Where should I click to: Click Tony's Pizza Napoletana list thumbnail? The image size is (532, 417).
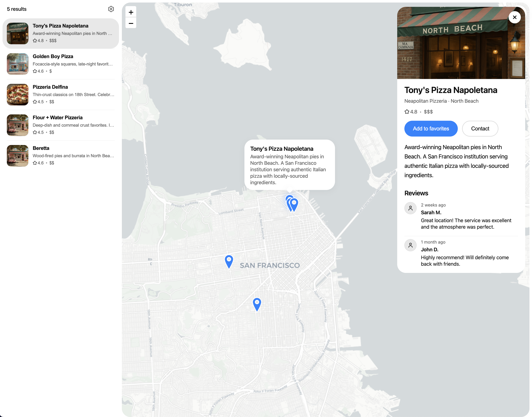tap(18, 33)
